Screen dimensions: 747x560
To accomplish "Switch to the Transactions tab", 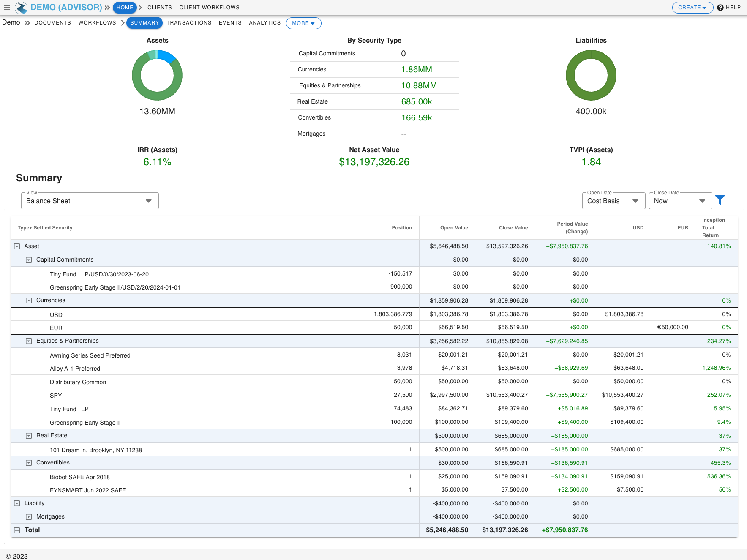I will pos(188,23).
